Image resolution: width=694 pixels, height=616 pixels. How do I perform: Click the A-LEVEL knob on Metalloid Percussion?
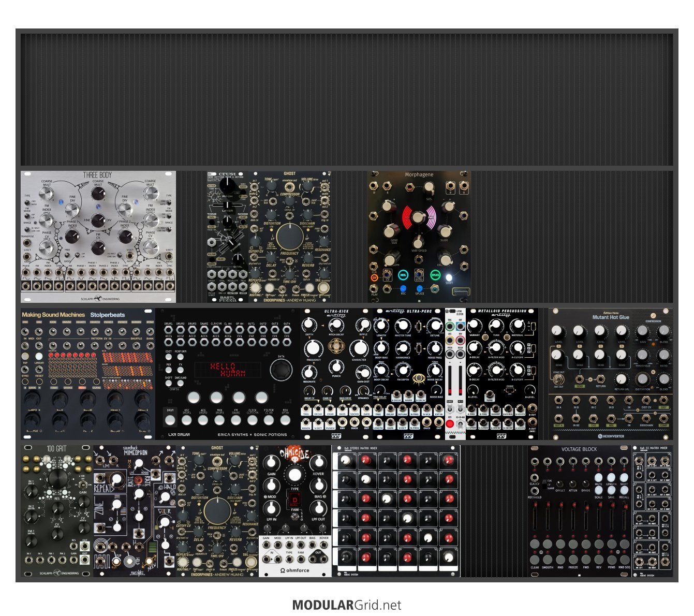tap(473, 390)
